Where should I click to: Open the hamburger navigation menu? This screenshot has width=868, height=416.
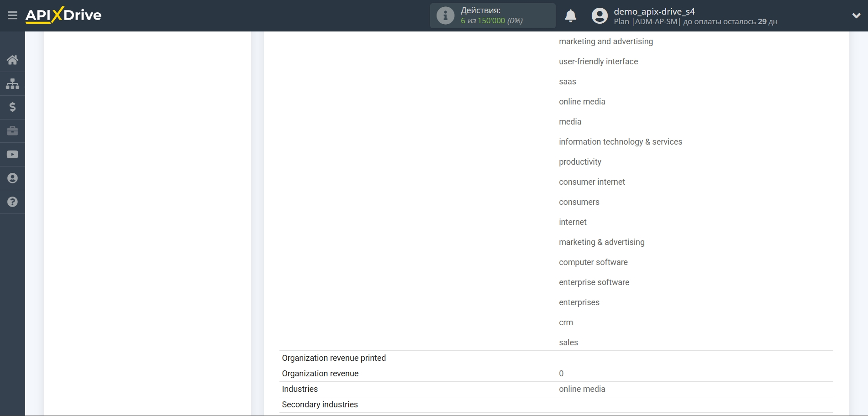tap(12, 15)
